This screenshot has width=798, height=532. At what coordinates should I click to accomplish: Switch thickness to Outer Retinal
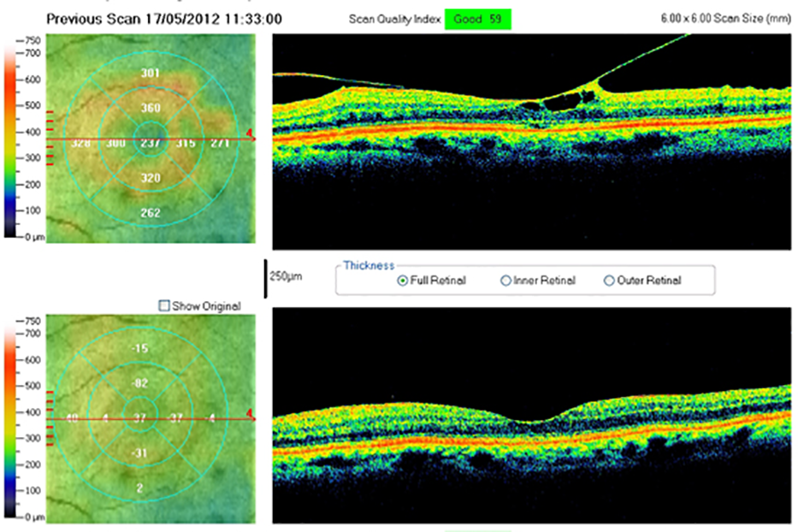(x=610, y=281)
